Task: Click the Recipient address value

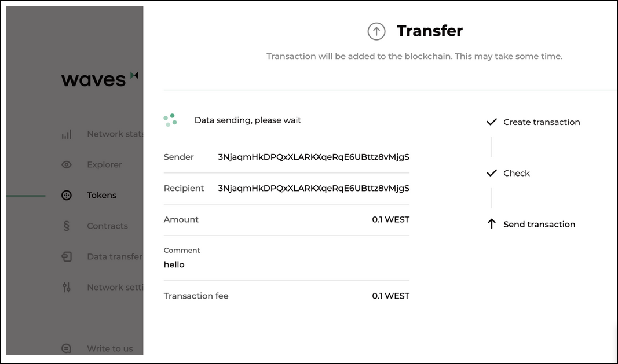Action: click(313, 188)
